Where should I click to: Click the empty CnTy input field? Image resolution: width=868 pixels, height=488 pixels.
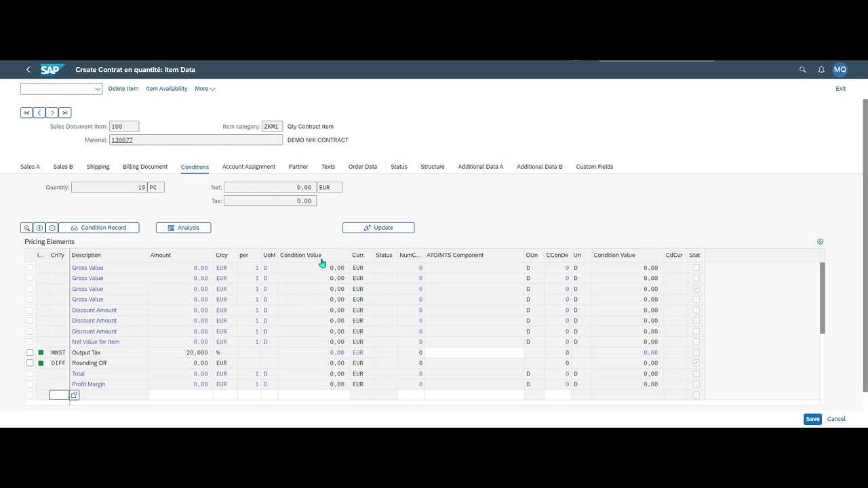click(59, 395)
